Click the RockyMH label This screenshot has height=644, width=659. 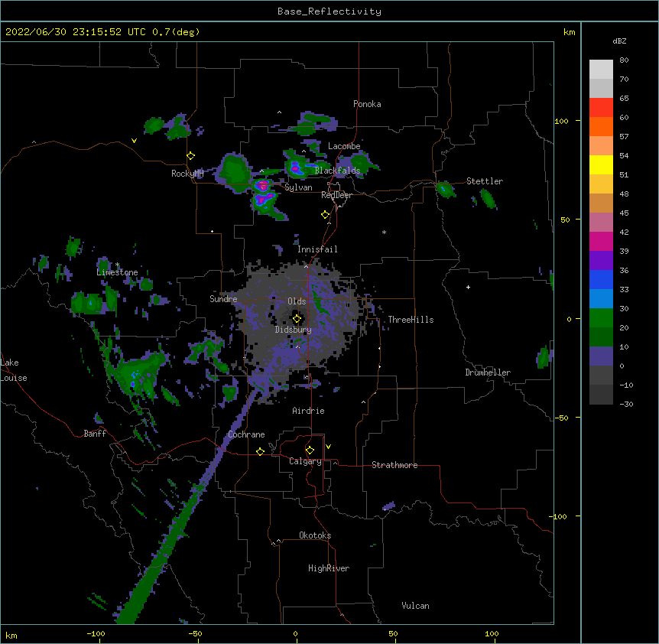pyautogui.click(x=187, y=174)
